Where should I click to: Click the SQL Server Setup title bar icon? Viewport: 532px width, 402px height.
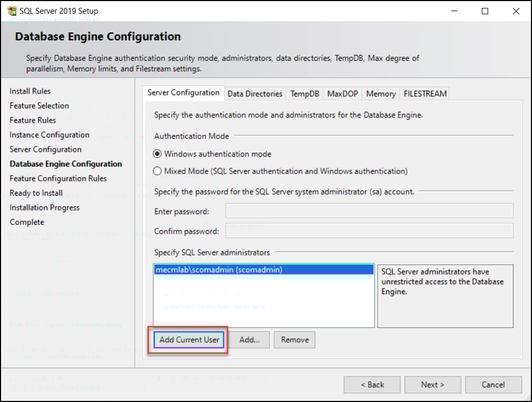(x=12, y=11)
